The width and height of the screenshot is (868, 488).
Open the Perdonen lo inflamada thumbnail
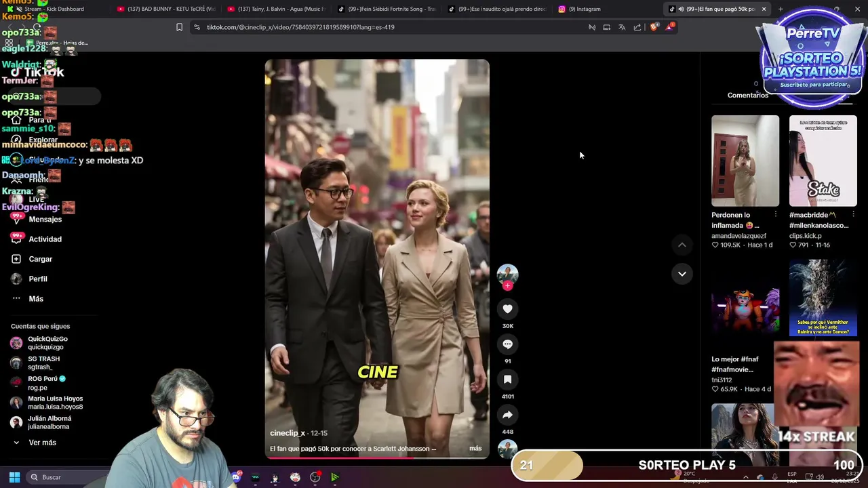coord(745,161)
